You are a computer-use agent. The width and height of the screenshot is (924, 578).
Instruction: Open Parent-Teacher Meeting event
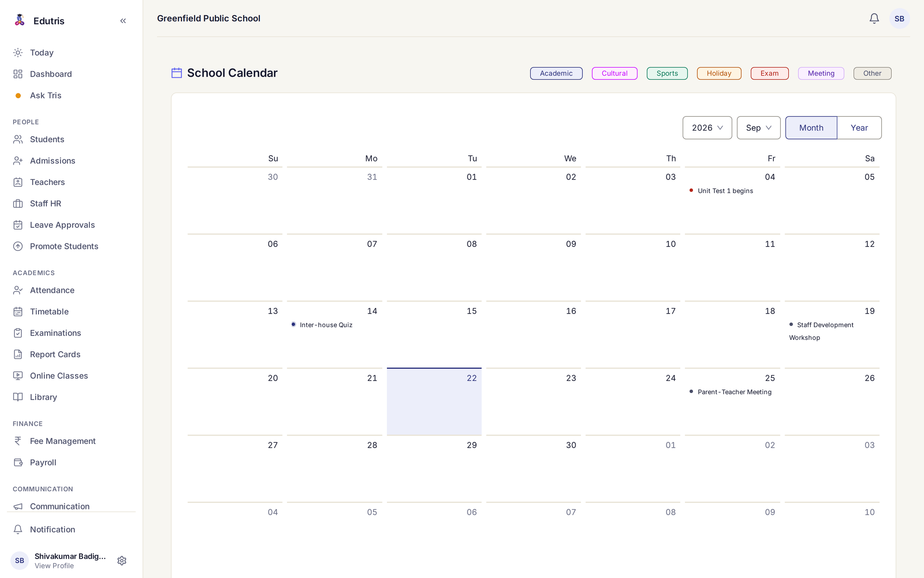730,392
